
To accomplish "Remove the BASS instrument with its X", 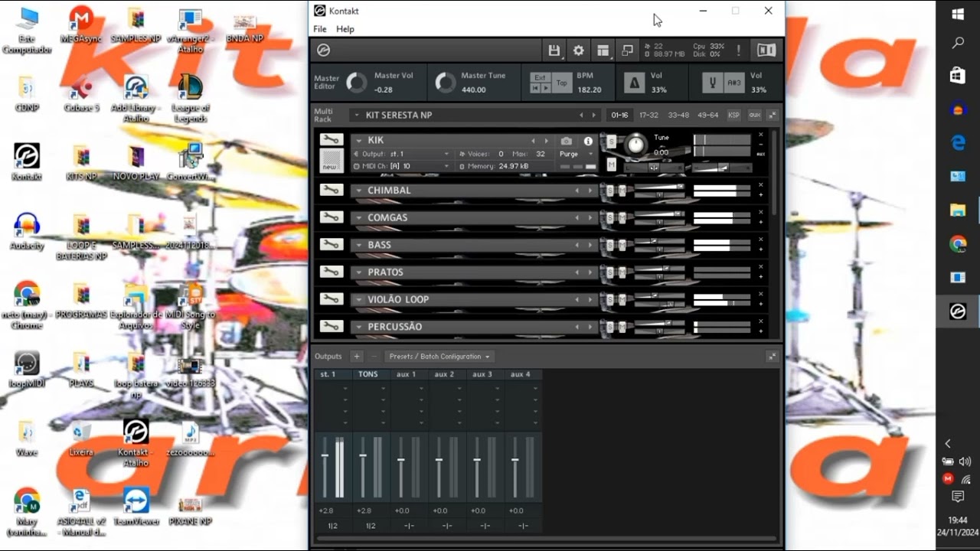I will pyautogui.click(x=761, y=240).
